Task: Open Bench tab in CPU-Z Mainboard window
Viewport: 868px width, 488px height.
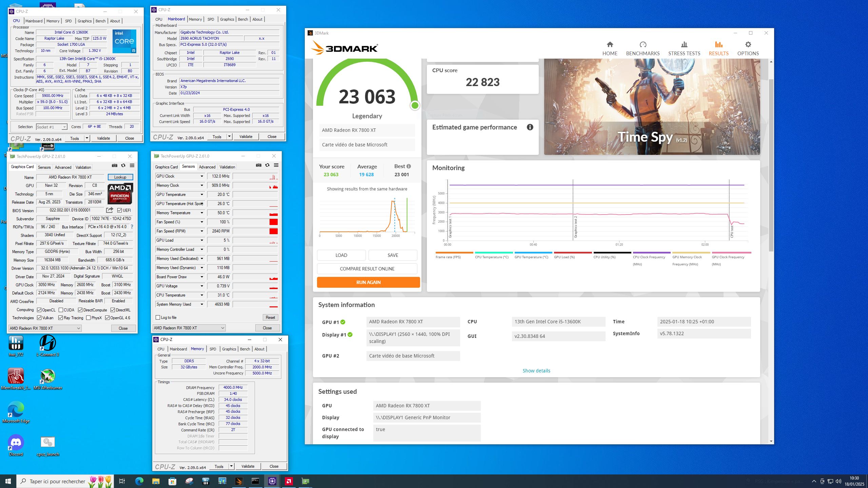Action: (x=243, y=19)
